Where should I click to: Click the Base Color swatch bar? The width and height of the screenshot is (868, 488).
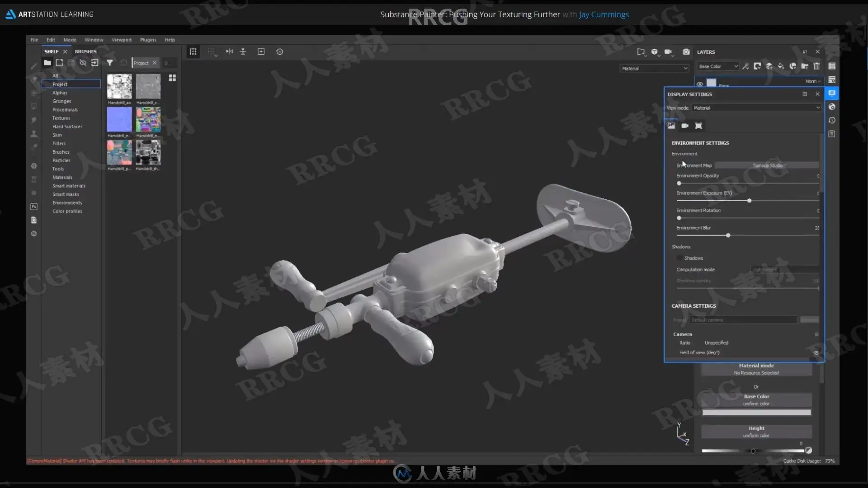click(756, 413)
